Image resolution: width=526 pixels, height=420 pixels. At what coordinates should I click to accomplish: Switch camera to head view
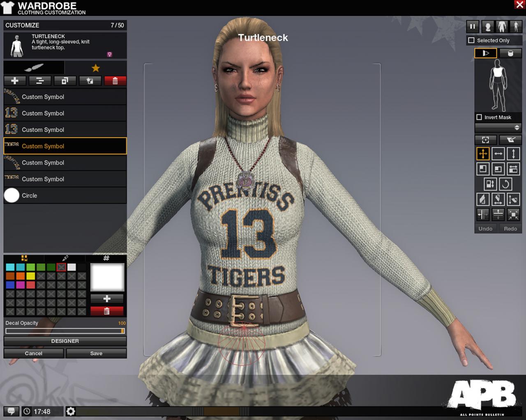click(x=488, y=27)
